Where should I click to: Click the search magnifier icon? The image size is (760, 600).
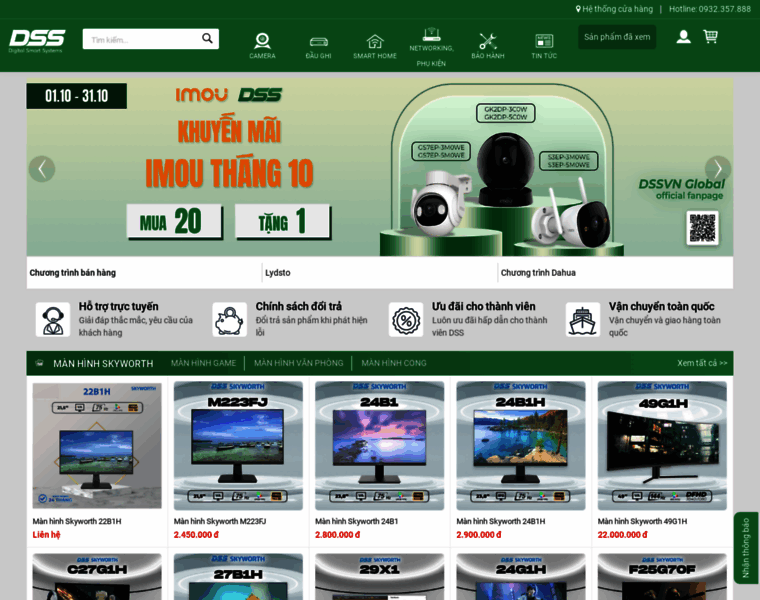point(207,39)
